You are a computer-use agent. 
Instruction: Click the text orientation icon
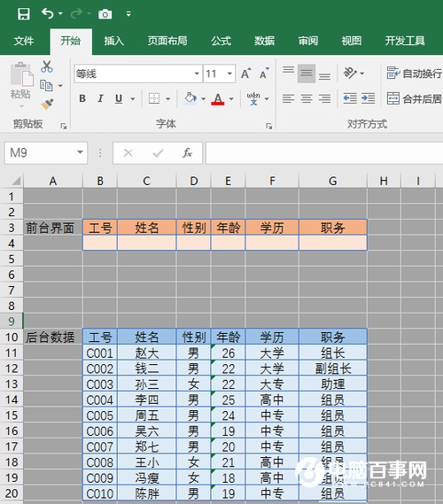pyautogui.click(x=351, y=73)
